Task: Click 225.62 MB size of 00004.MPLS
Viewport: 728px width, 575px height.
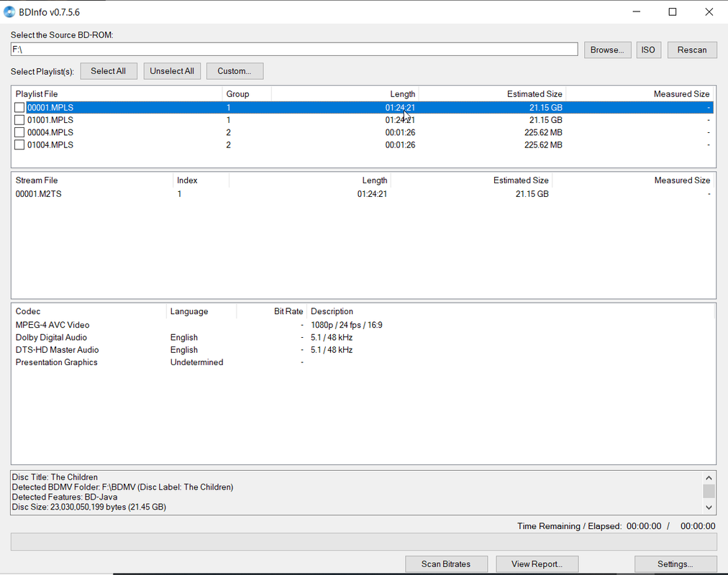Action: click(x=543, y=133)
